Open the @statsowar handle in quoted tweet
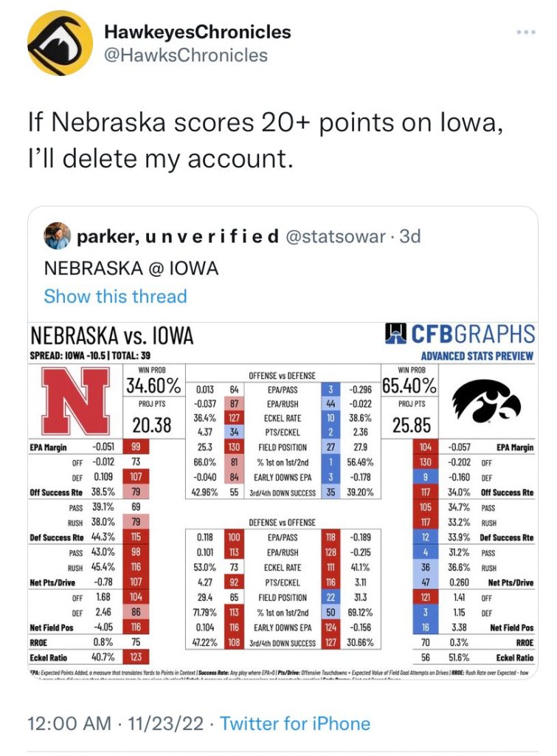 pyautogui.click(x=336, y=237)
